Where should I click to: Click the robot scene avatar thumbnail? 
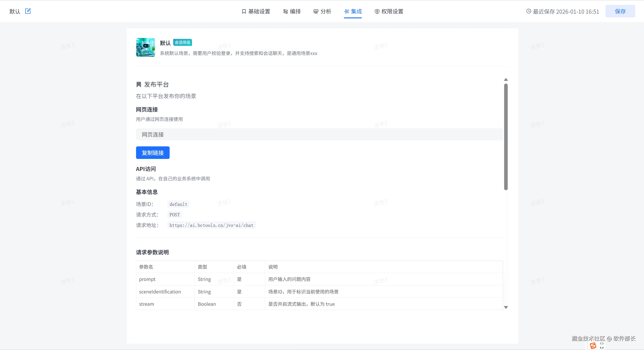coord(145,47)
